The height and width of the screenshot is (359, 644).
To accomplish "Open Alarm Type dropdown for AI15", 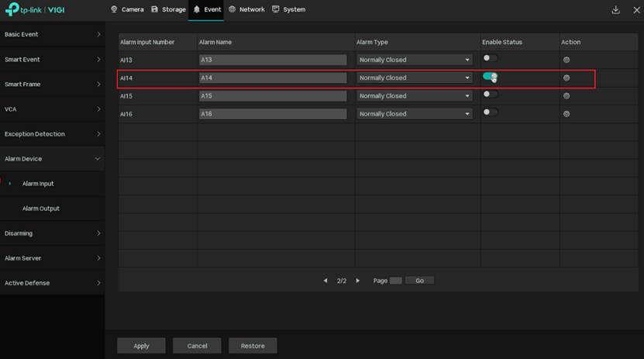I will 414,96.
